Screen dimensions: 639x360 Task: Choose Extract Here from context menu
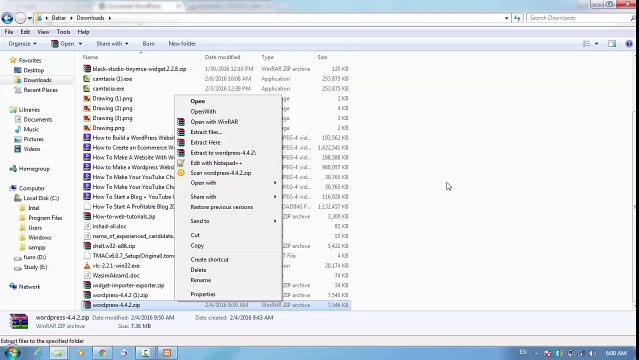click(x=205, y=142)
